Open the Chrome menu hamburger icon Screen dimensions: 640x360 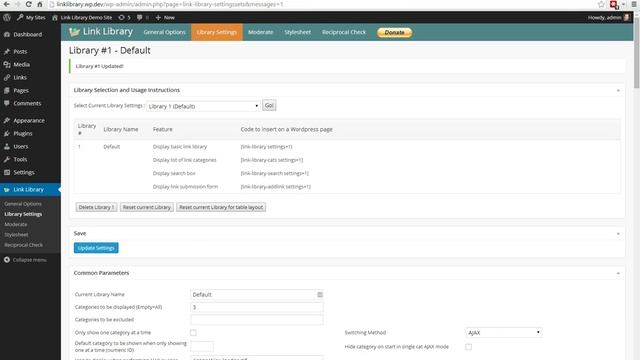(x=635, y=4)
